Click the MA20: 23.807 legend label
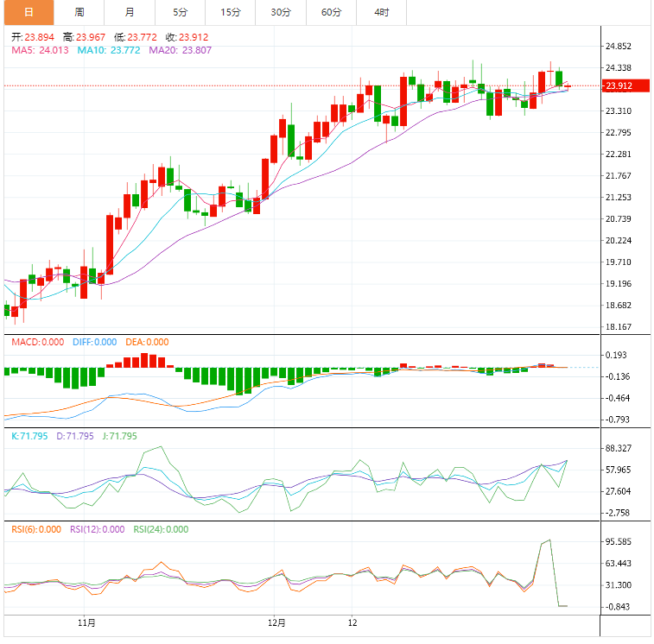 tap(181, 50)
